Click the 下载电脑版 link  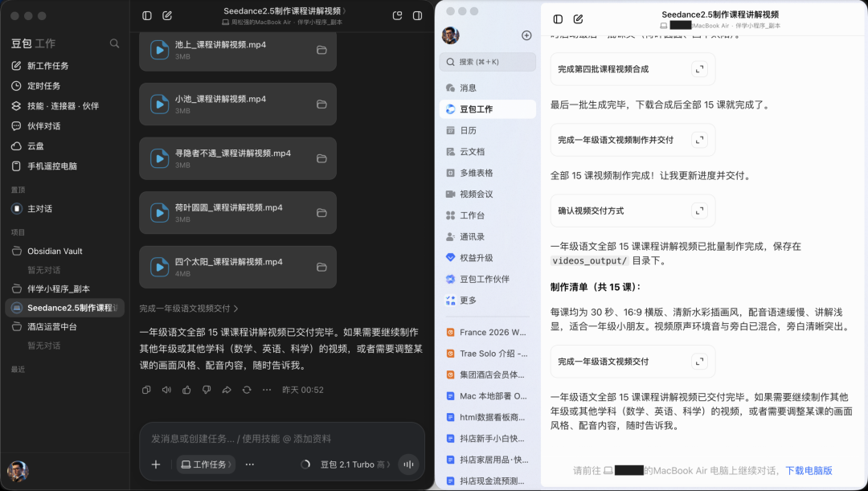tap(809, 471)
